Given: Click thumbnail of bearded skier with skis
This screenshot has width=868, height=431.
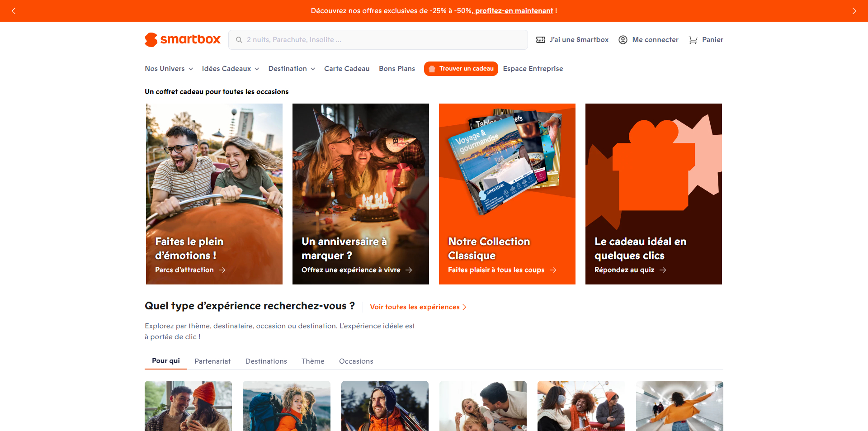Looking at the screenshot, I should 385,406.
